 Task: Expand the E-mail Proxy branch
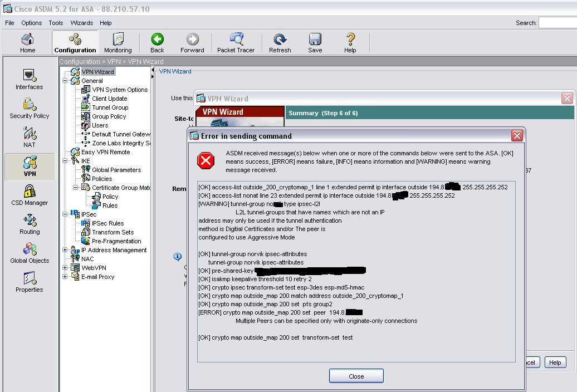[65, 277]
